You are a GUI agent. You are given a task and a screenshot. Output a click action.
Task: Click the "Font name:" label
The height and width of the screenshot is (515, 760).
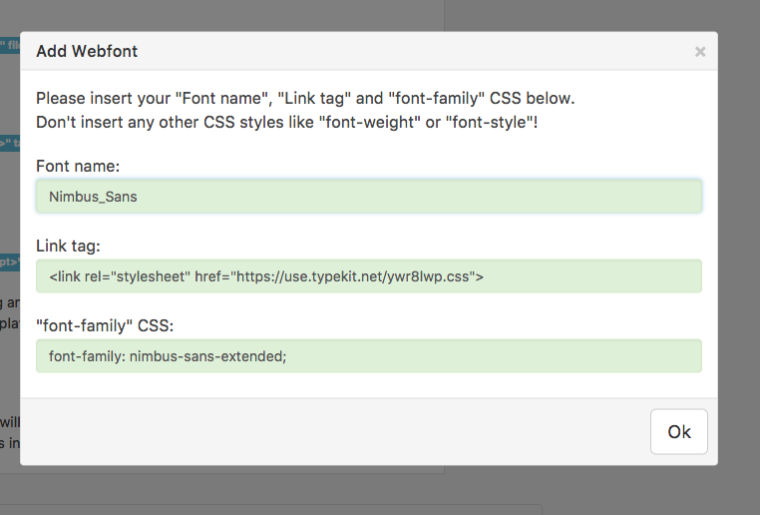point(77,166)
